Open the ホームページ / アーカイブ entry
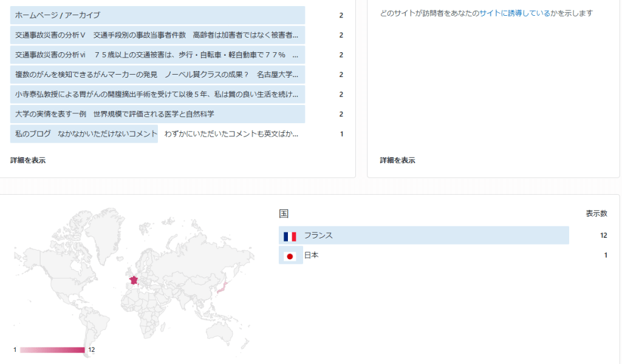The width and height of the screenshot is (622, 364). pyautogui.click(x=58, y=15)
